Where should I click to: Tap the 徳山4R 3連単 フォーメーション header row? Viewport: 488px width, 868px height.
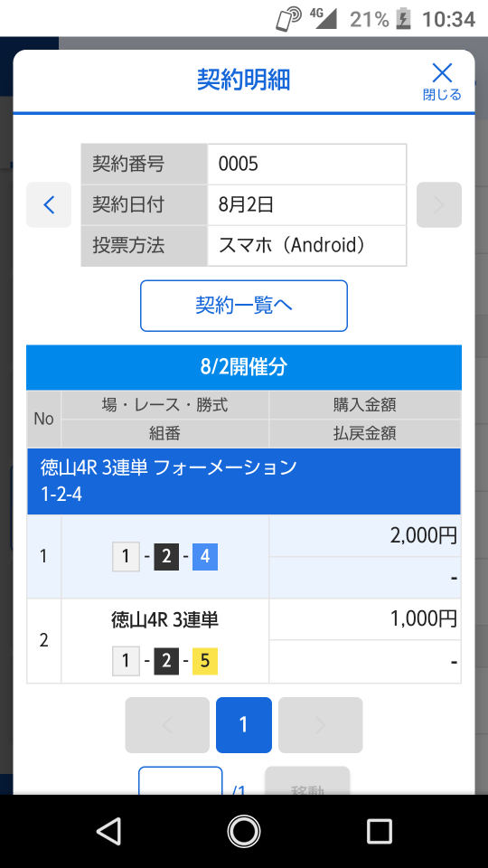[243, 481]
